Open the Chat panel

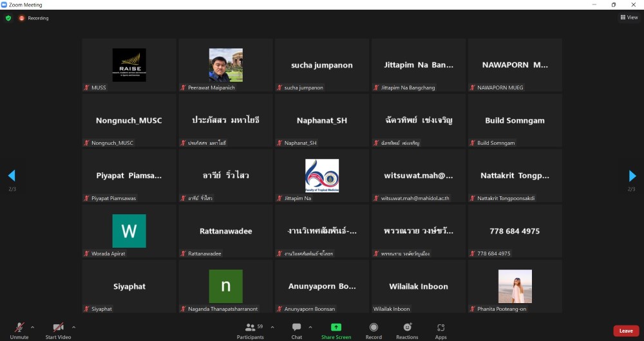click(296, 330)
